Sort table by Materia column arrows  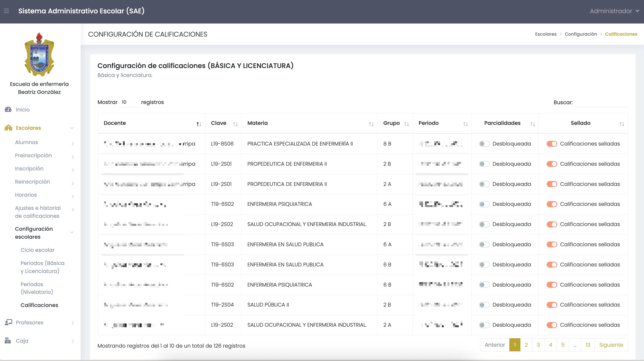click(x=371, y=124)
